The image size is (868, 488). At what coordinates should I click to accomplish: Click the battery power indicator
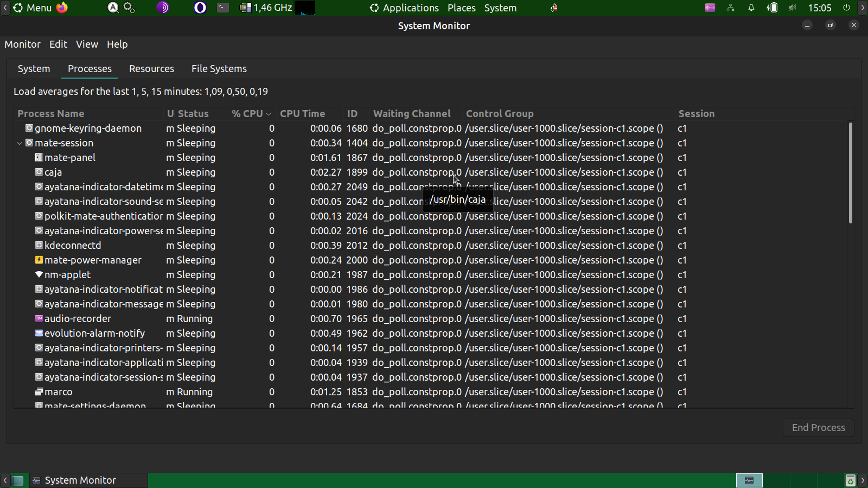(772, 8)
